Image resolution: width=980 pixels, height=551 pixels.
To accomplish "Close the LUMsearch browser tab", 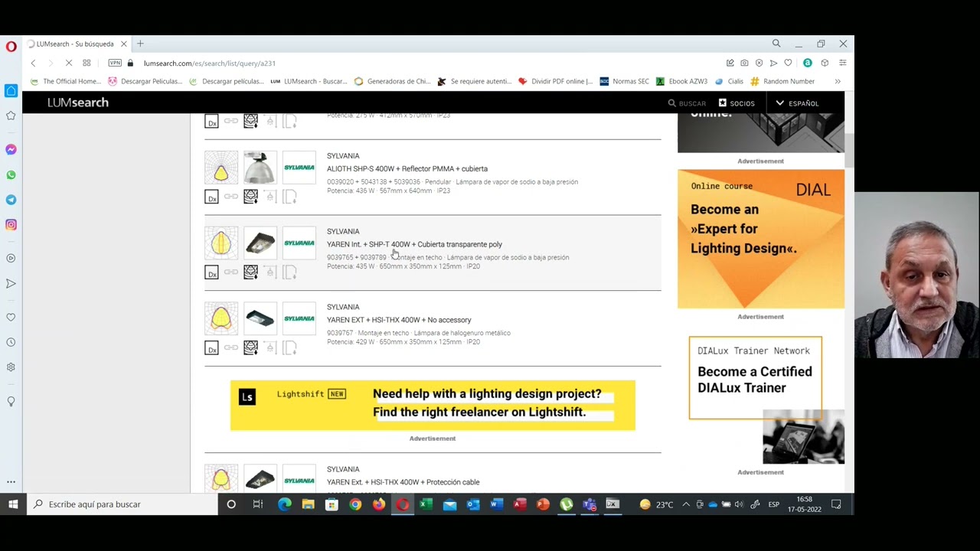I will click(x=123, y=44).
